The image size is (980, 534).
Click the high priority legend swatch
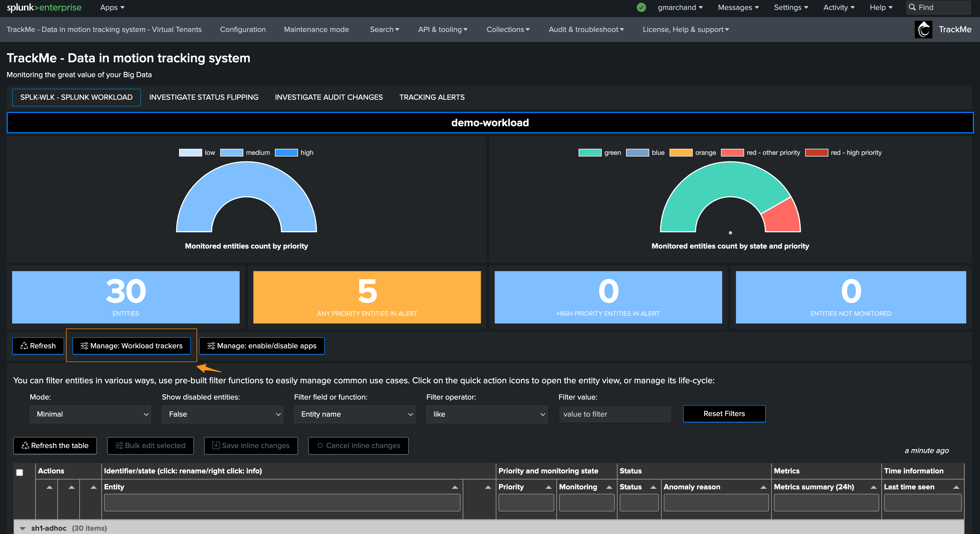click(x=286, y=153)
